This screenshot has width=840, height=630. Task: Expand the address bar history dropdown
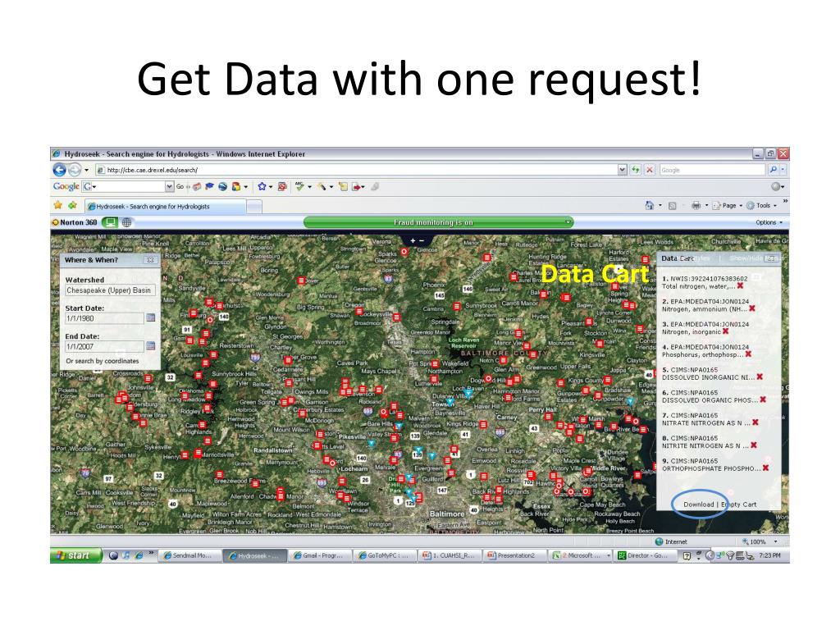pos(622,170)
